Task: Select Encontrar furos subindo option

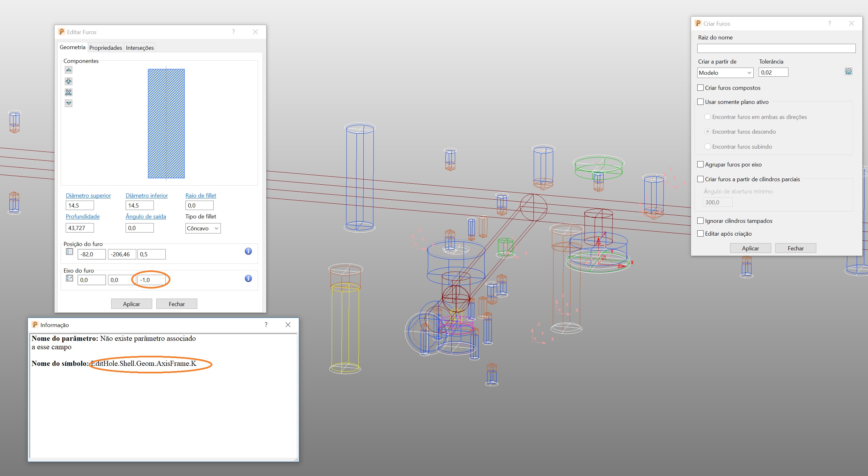Action: point(708,146)
